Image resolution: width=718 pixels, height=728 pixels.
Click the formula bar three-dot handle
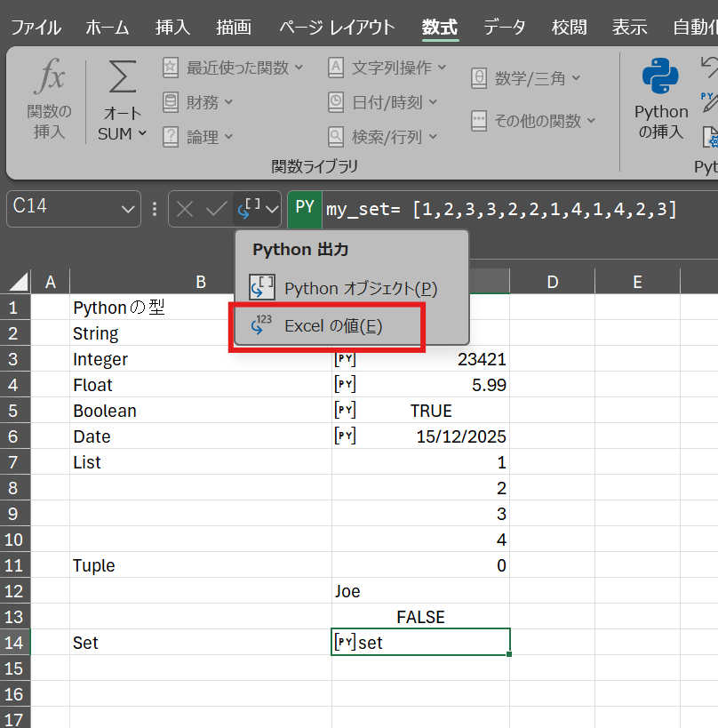tap(155, 209)
